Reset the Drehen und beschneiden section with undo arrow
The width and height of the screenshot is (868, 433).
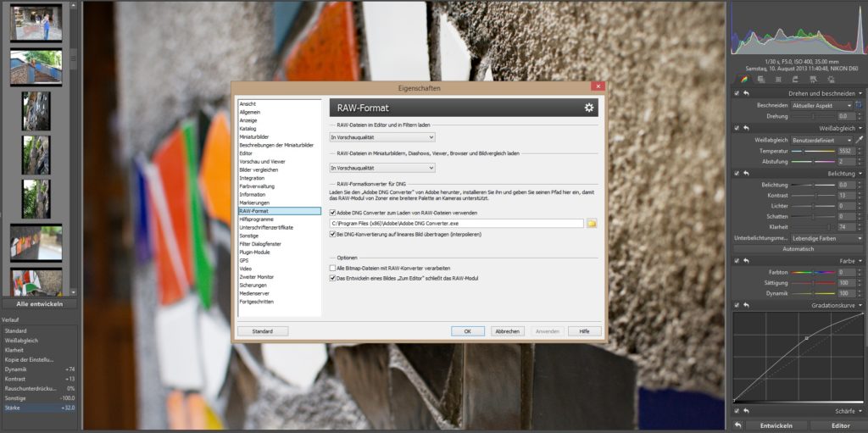[x=746, y=93]
